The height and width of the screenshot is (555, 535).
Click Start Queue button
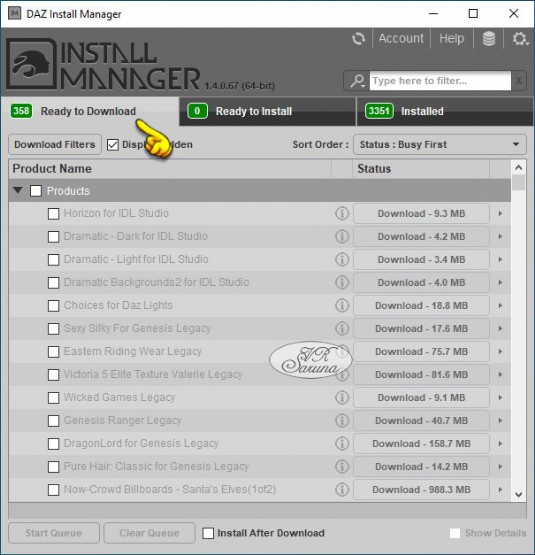(x=54, y=533)
